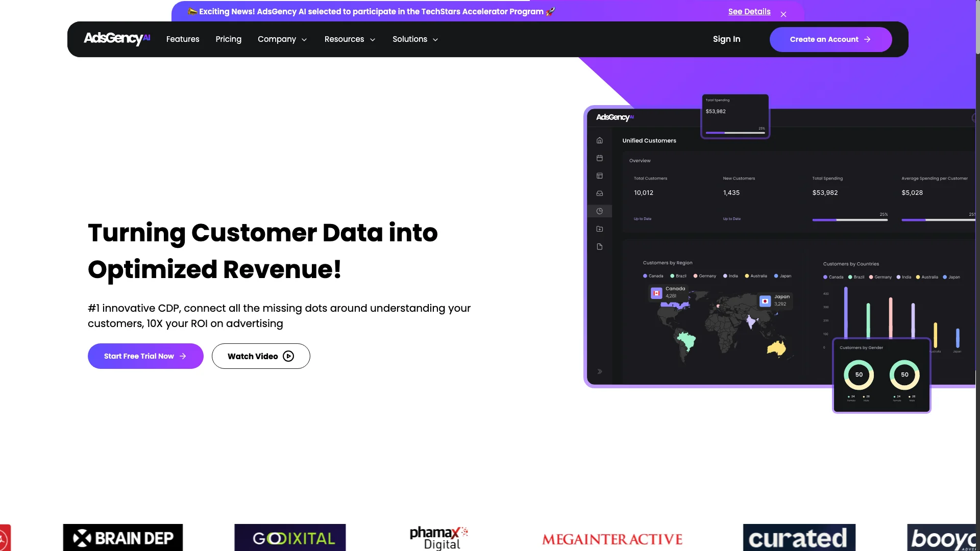Viewport: 980px width, 551px height.
Task: Click the Document icon in sidebar
Action: (x=599, y=246)
